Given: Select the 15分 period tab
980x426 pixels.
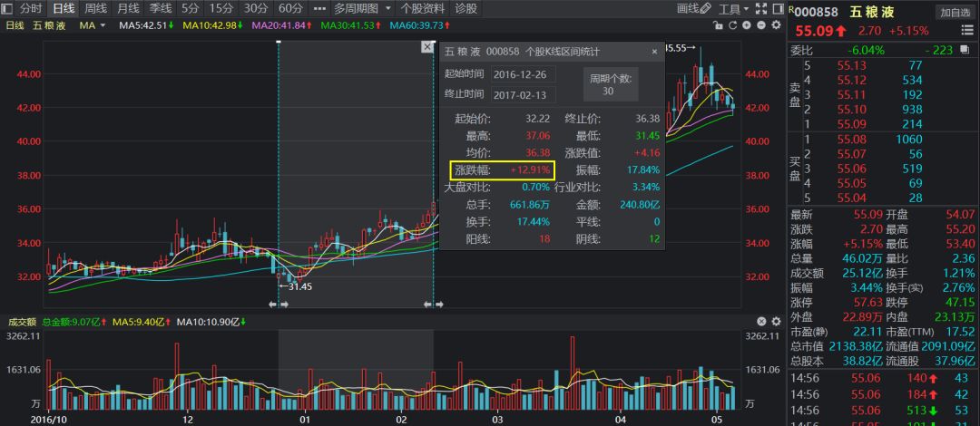Looking at the screenshot, I should [x=221, y=9].
